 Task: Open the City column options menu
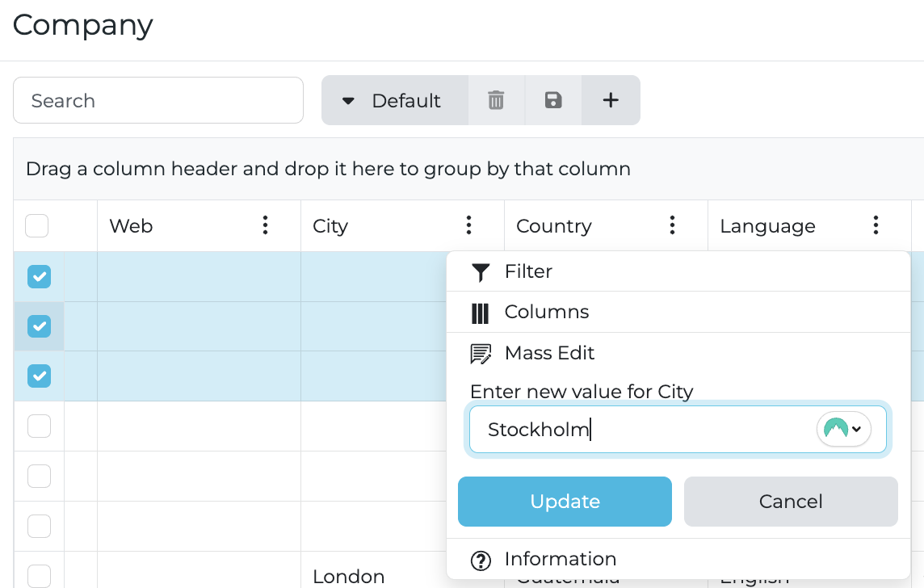click(468, 226)
